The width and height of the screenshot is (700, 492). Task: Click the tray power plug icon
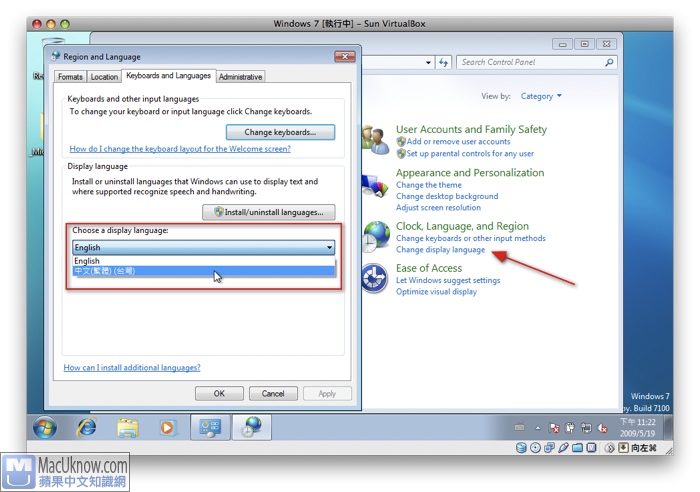coord(570,428)
